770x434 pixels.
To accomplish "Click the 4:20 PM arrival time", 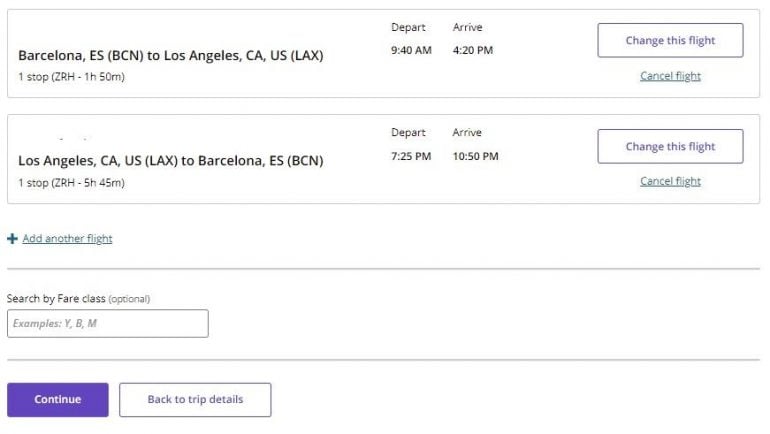I will coord(473,50).
